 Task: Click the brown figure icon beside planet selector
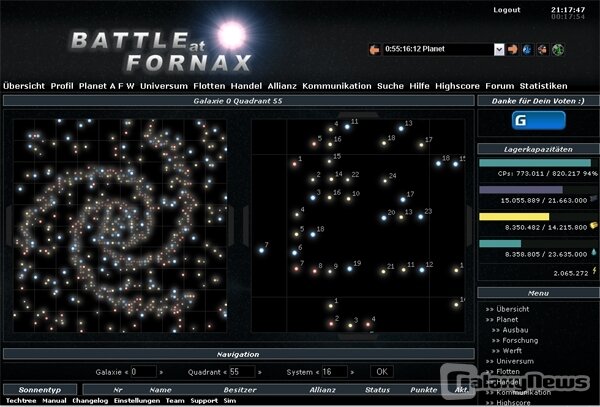(x=542, y=49)
